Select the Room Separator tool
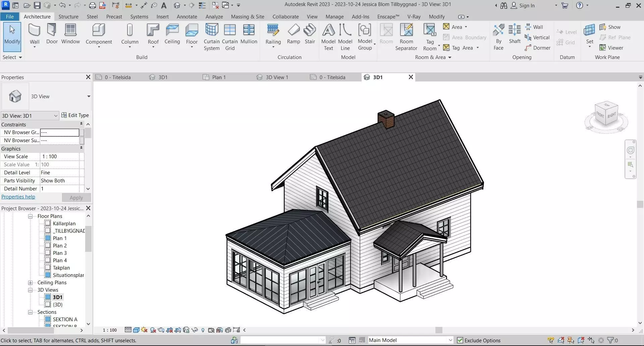The width and height of the screenshot is (644, 346). click(406, 37)
